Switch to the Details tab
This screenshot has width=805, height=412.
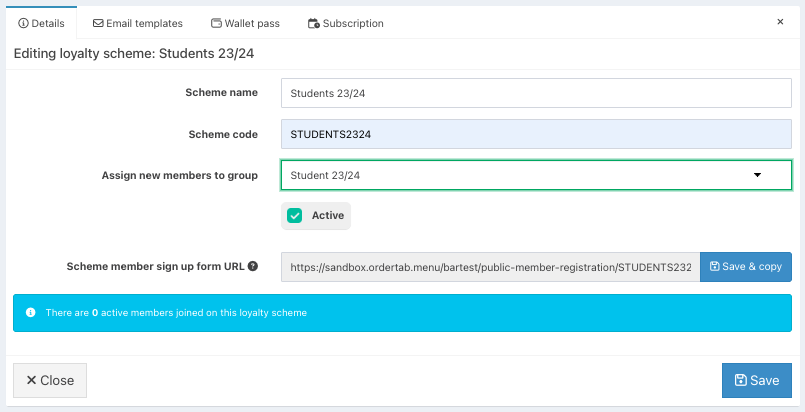pos(41,23)
